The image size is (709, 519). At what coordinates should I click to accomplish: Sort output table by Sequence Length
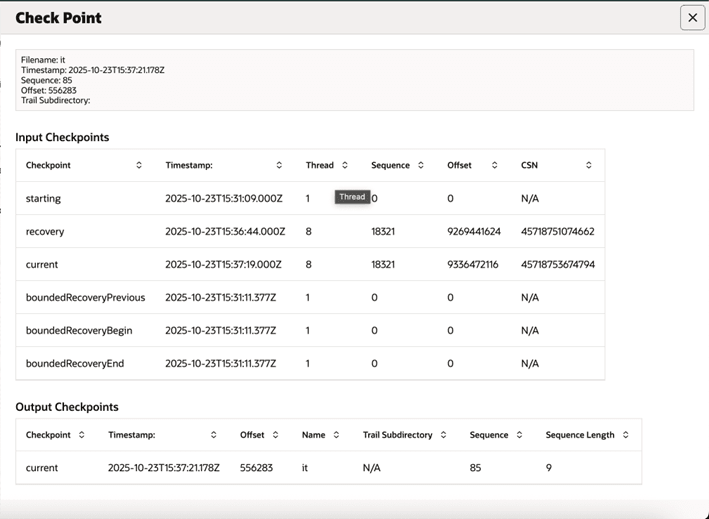click(x=625, y=435)
